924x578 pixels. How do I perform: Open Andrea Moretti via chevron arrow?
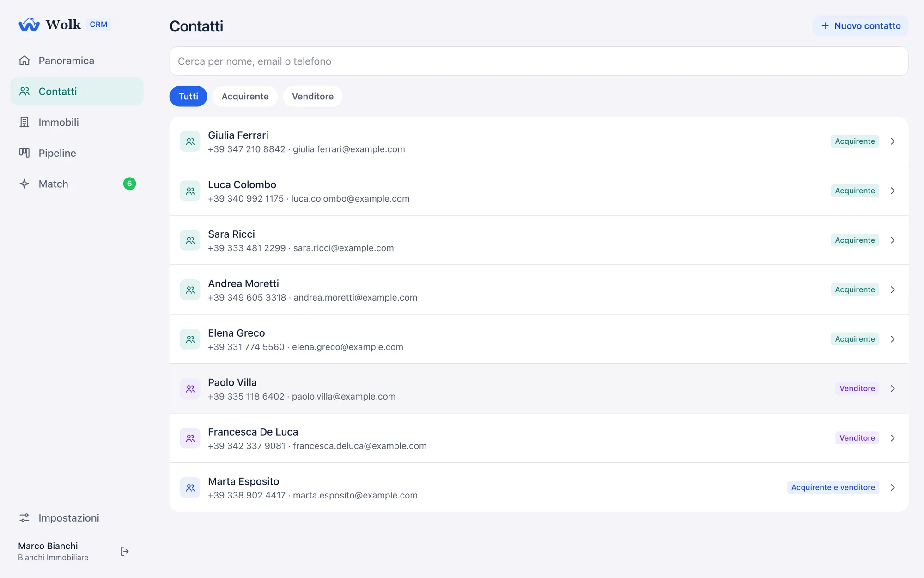[893, 290]
